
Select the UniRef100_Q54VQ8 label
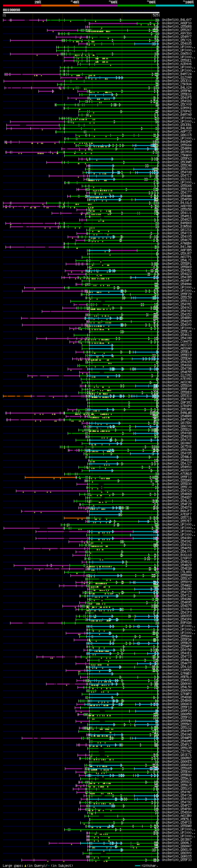(177, 433)
